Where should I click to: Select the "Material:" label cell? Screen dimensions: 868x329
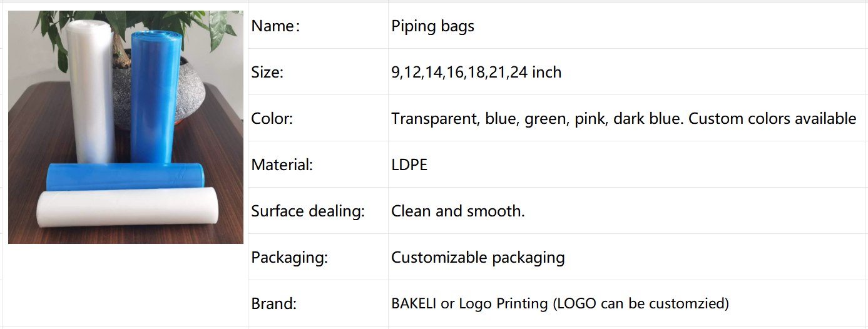tap(282, 165)
